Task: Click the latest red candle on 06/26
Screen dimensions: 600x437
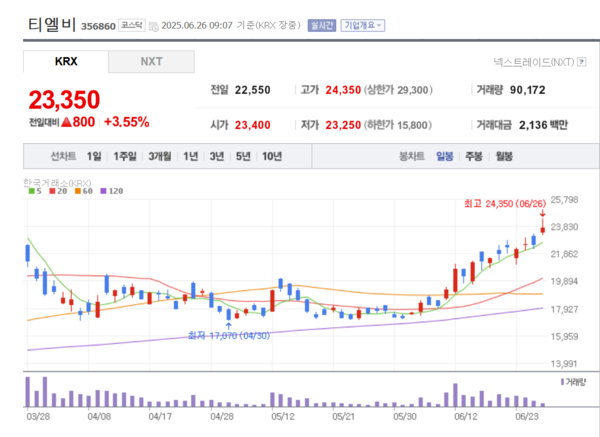Action: point(542,229)
